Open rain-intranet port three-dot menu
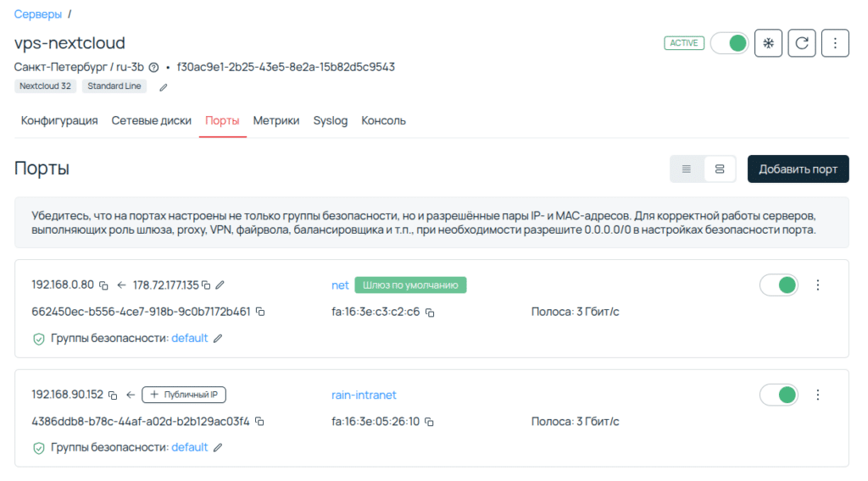This screenshot has width=868, height=481. pyautogui.click(x=818, y=395)
